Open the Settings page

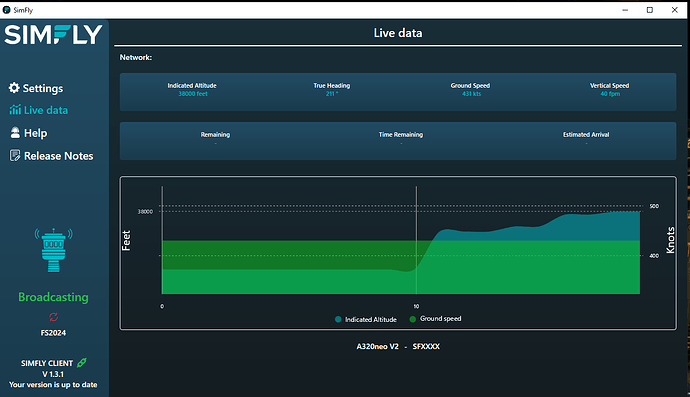[x=36, y=88]
